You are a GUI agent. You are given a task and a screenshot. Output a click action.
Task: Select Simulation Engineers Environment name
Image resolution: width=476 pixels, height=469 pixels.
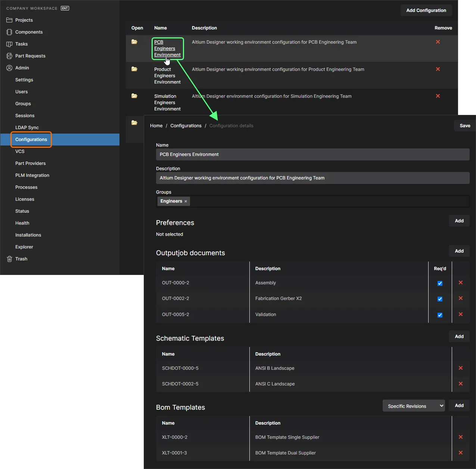click(x=167, y=103)
